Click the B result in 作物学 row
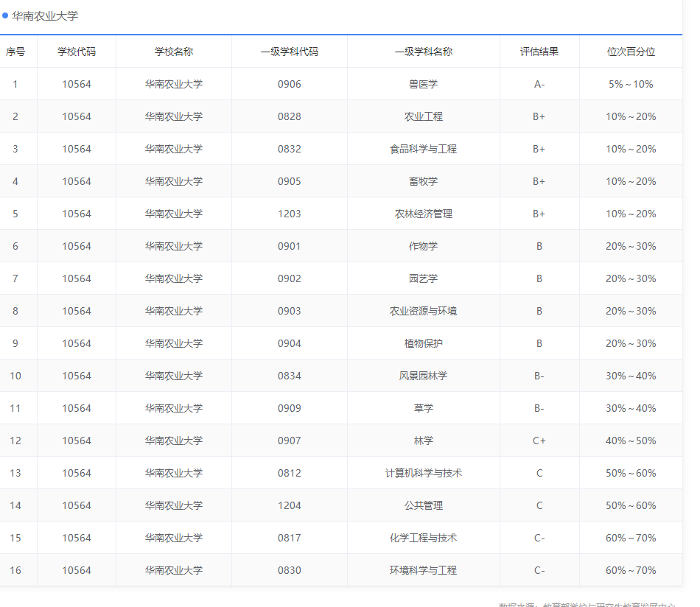 point(539,246)
